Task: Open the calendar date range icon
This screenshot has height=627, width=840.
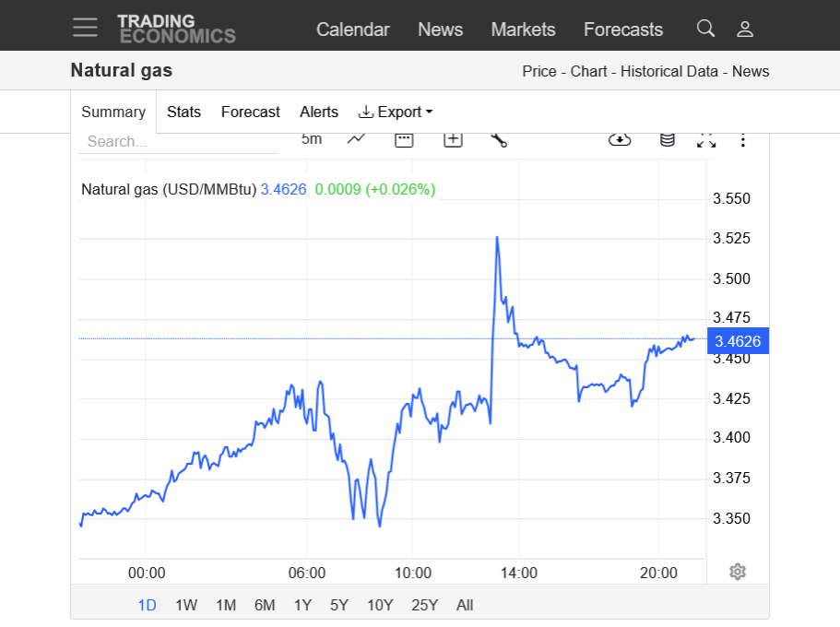Action: coord(404,139)
